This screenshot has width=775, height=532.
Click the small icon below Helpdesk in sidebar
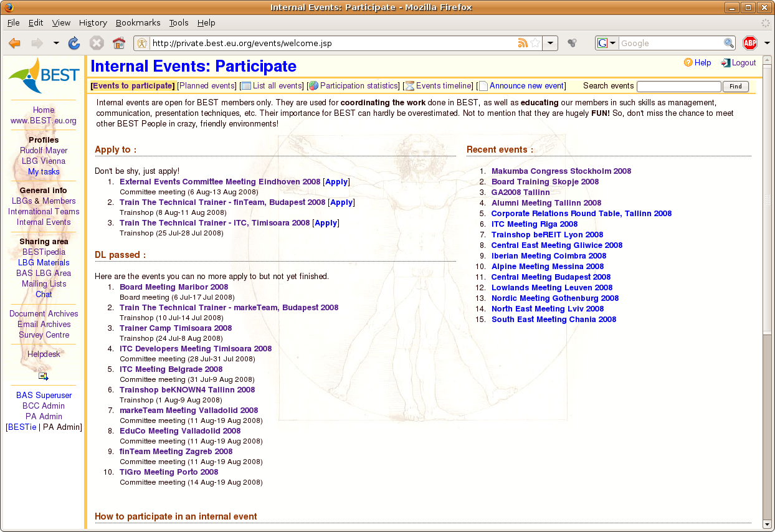[44, 376]
